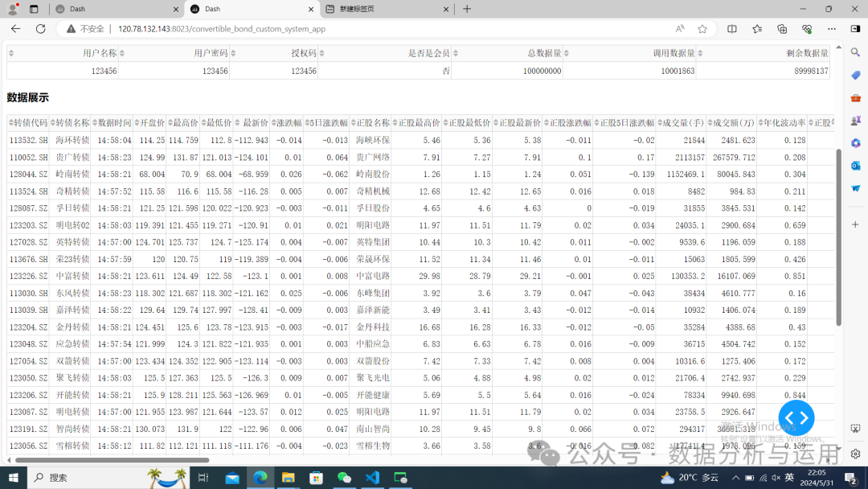Open File Explorer from taskbar
The height and width of the screenshot is (489, 868).
click(288, 478)
